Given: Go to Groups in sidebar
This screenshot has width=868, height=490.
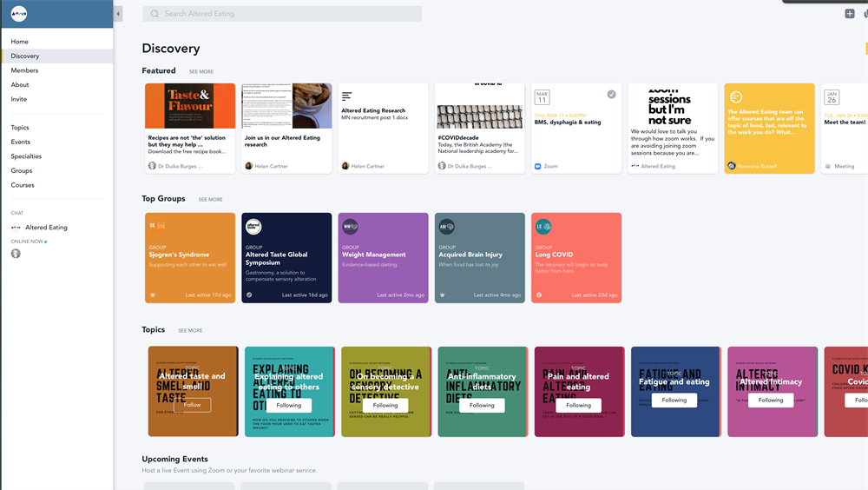Looking at the screenshot, I should (22, 171).
